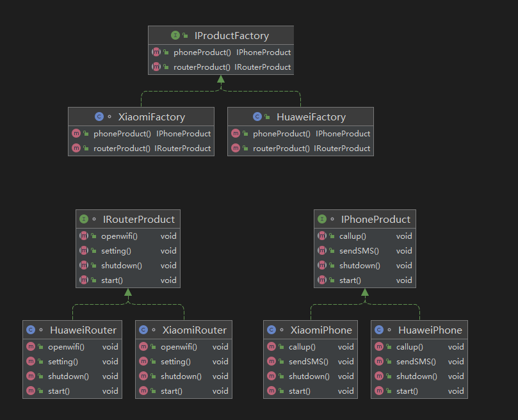Select shutdown() in IPhoneProduct
This screenshot has width=518, height=420.
pos(365,266)
